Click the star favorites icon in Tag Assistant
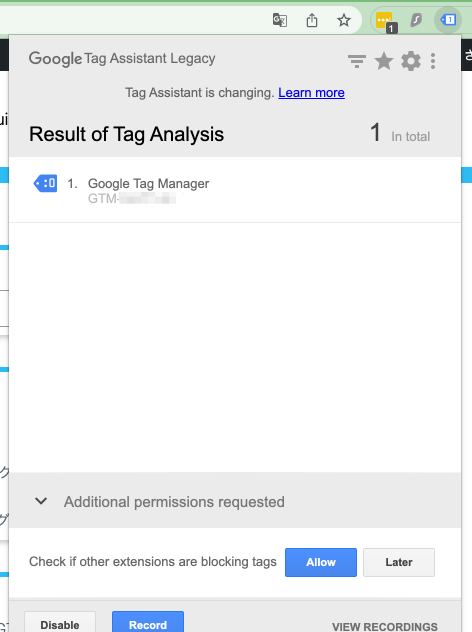Image resolution: width=472 pixels, height=632 pixels. pyautogui.click(x=384, y=61)
